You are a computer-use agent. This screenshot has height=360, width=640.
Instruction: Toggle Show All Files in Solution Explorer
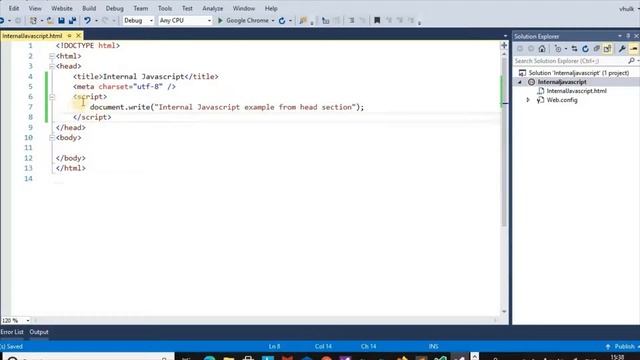(x=607, y=49)
